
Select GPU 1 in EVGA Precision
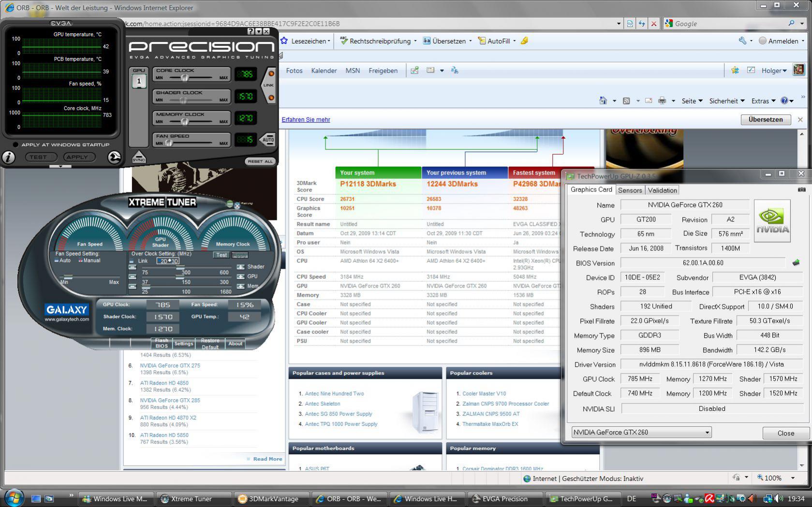(x=139, y=81)
